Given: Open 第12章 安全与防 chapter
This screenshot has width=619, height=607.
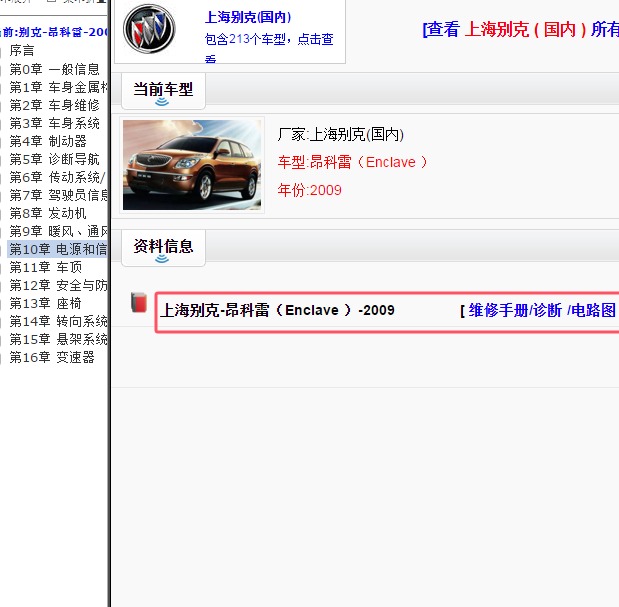Looking at the screenshot, I should [58, 285].
